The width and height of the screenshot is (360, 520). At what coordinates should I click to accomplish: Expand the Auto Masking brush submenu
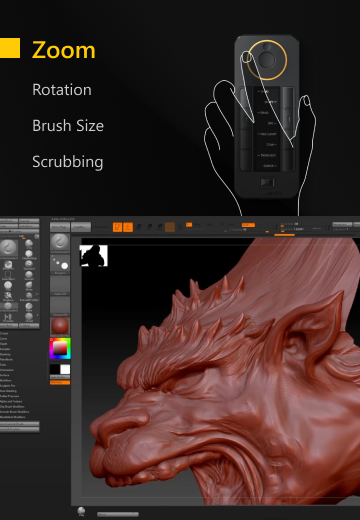pos(8,391)
